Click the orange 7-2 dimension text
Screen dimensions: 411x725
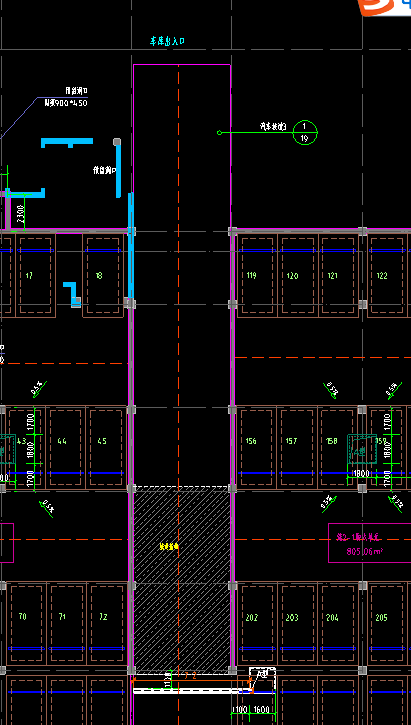[190, 676]
